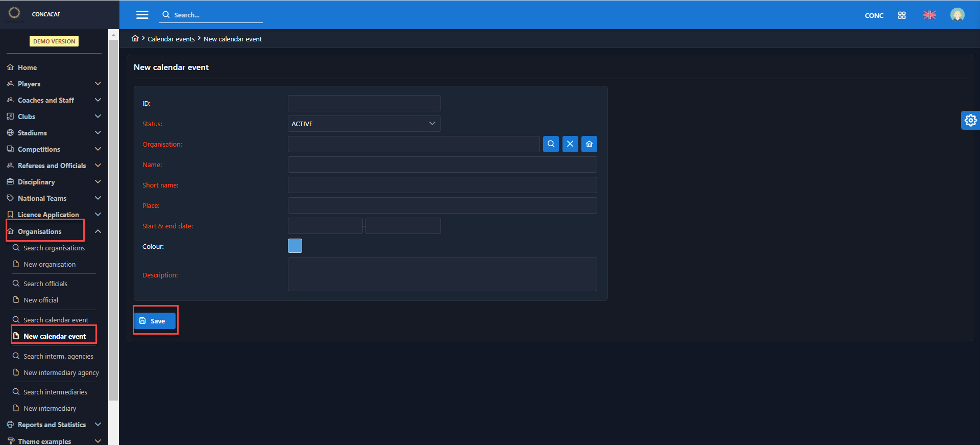The height and width of the screenshot is (445, 980).
Task: Open Search calendar event menu item
Action: (56, 320)
